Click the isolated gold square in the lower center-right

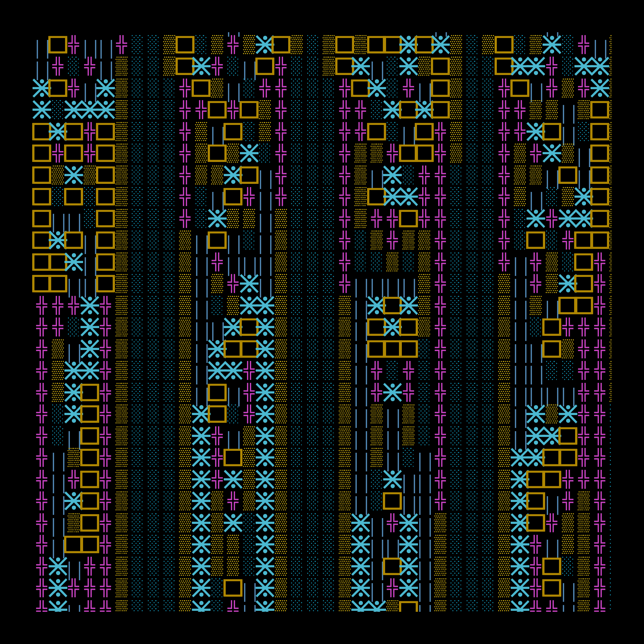[392, 501]
